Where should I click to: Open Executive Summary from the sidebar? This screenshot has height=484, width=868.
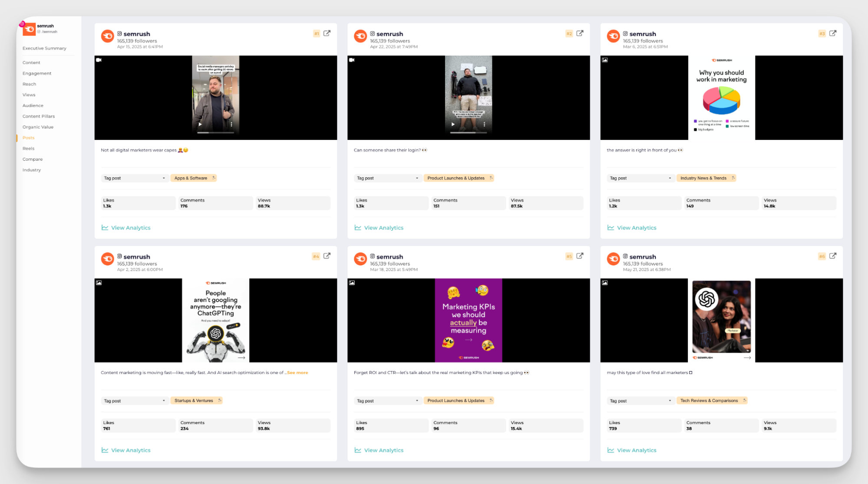[x=45, y=48]
